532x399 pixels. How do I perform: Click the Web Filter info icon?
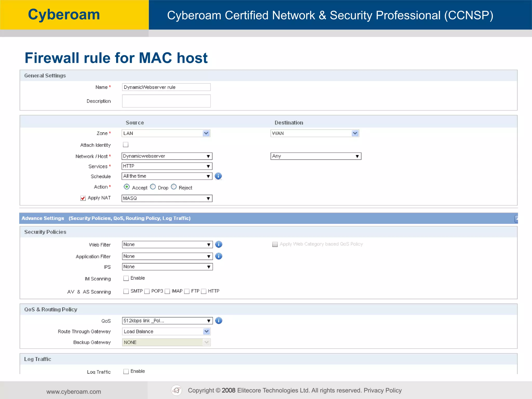click(x=219, y=244)
